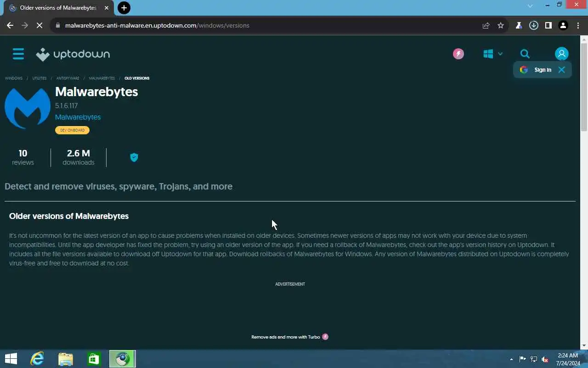Image resolution: width=588 pixels, height=368 pixels.
Task: View site information lock icon
Action: tap(57, 25)
